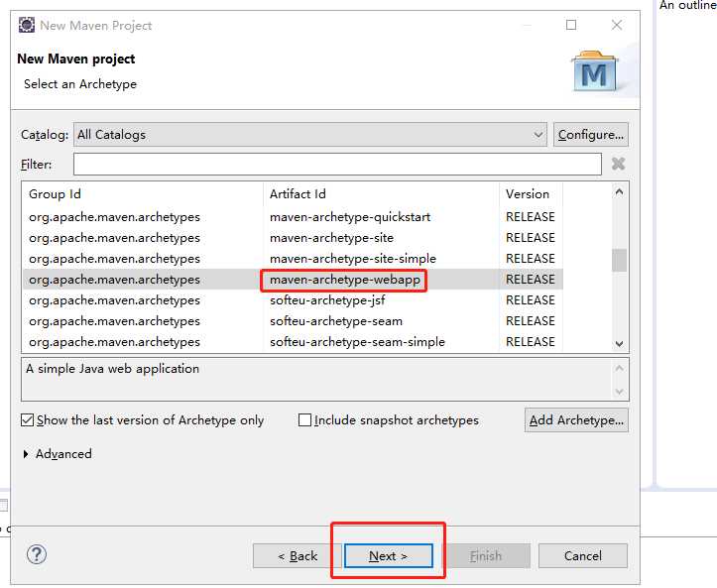The height and width of the screenshot is (588, 717).
Task: Toggle Show the last version of Archetype only
Action: pos(28,419)
